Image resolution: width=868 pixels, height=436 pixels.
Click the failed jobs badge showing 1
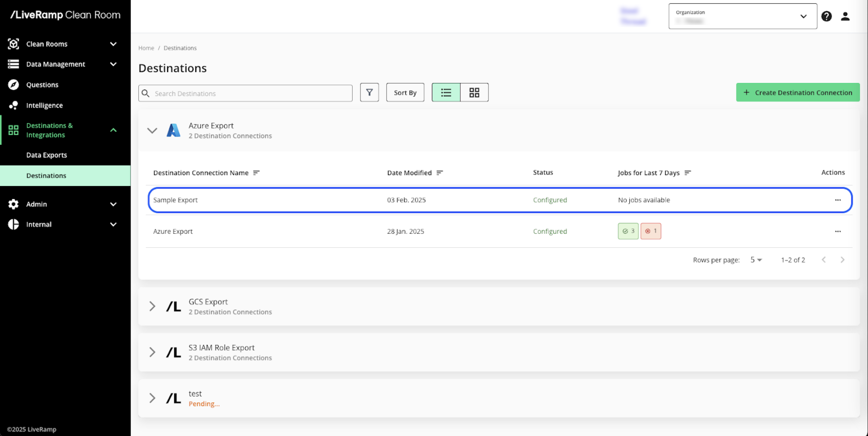(651, 231)
